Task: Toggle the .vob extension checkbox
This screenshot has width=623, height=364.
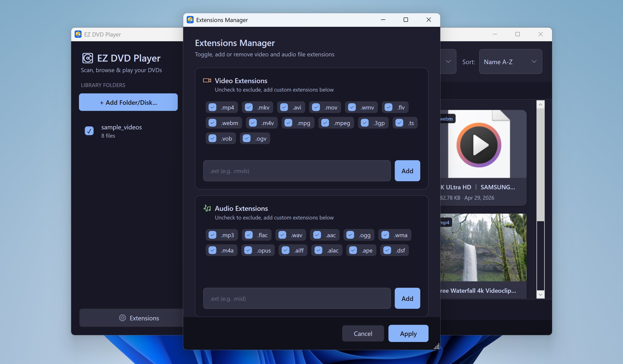Action: pos(212,138)
